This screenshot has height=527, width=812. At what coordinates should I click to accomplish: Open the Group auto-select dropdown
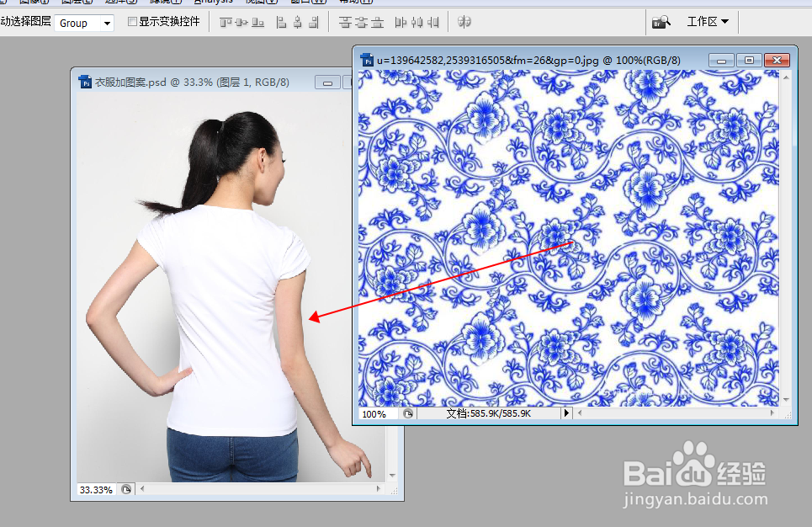coord(107,24)
